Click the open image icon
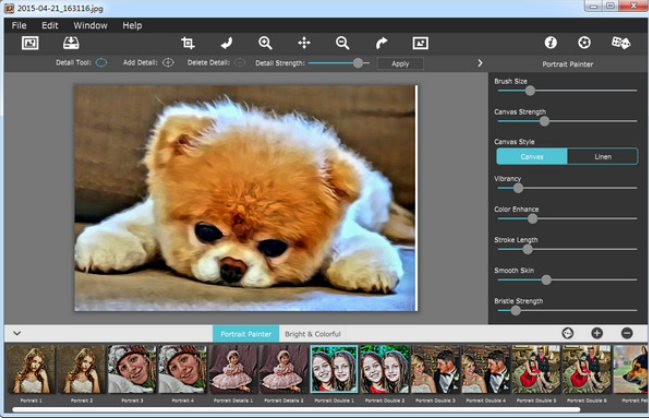 pyautogui.click(x=30, y=43)
